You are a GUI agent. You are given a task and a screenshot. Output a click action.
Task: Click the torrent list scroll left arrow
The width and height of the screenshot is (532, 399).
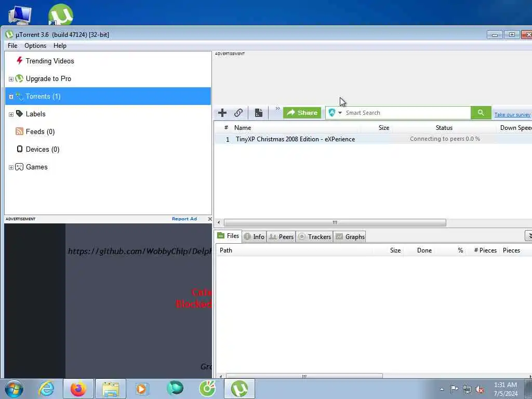click(x=219, y=222)
